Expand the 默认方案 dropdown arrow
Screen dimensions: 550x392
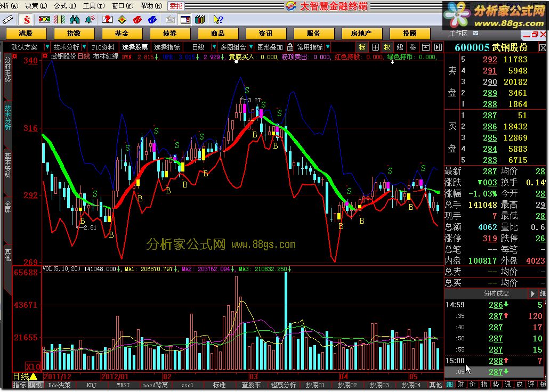point(47,47)
